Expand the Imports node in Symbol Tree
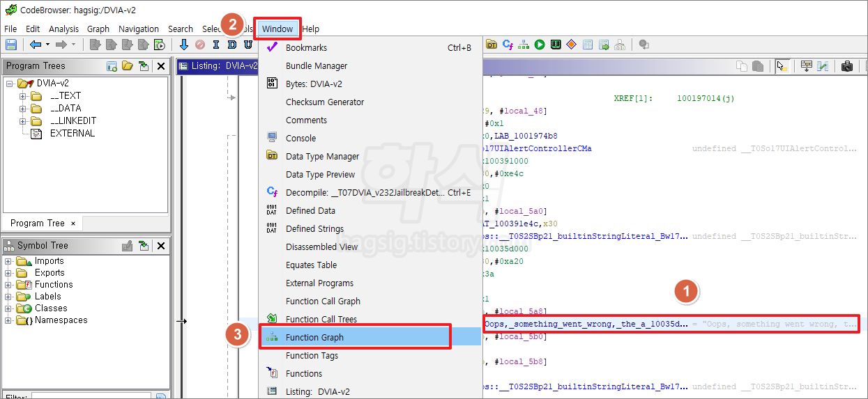 tap(8, 261)
